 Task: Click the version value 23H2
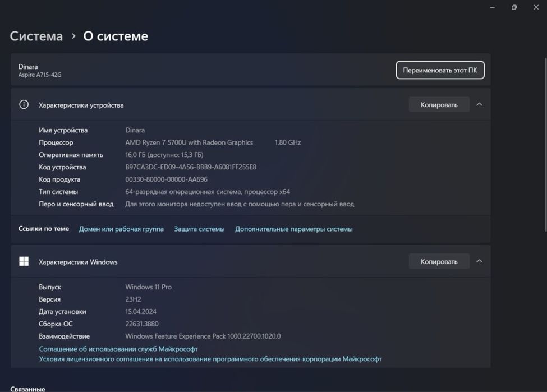coord(134,299)
